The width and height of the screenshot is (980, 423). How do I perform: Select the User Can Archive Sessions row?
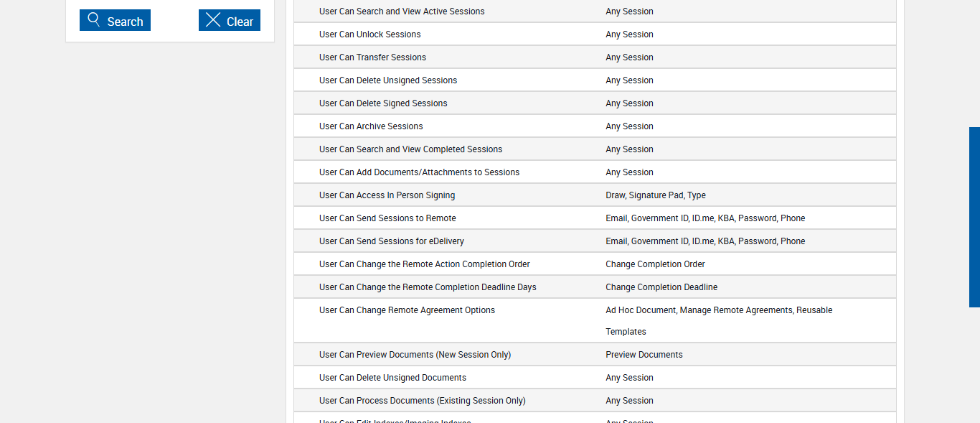(x=371, y=126)
